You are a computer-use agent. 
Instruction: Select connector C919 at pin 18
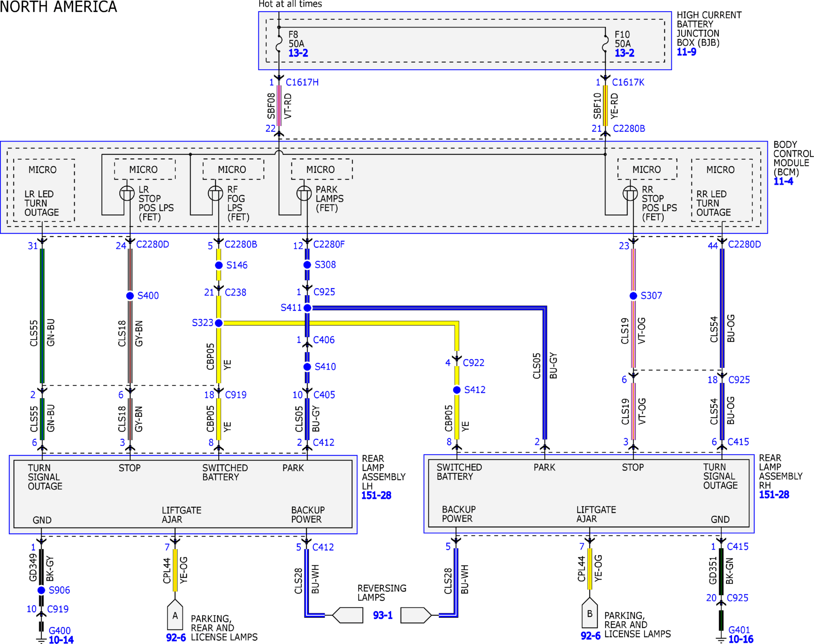tap(236, 395)
